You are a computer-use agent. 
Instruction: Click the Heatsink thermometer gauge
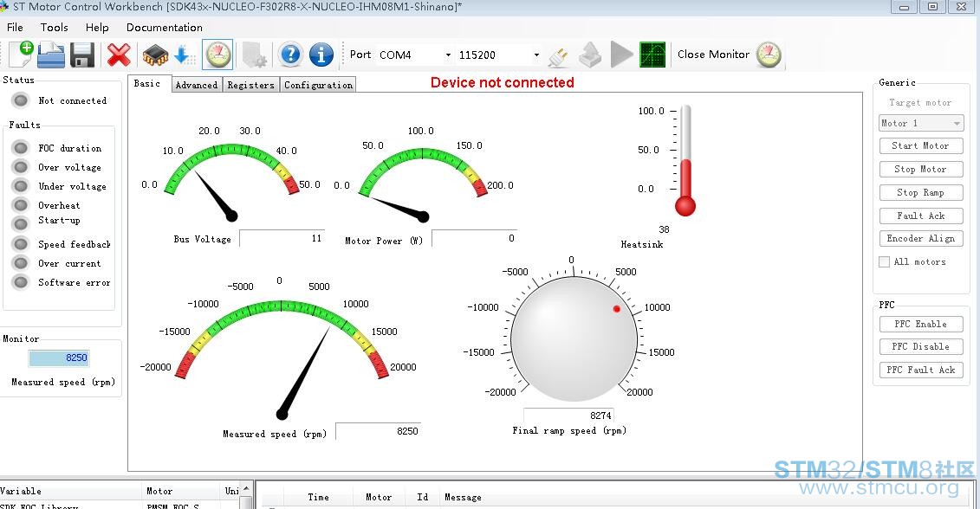pyautogui.click(x=685, y=160)
